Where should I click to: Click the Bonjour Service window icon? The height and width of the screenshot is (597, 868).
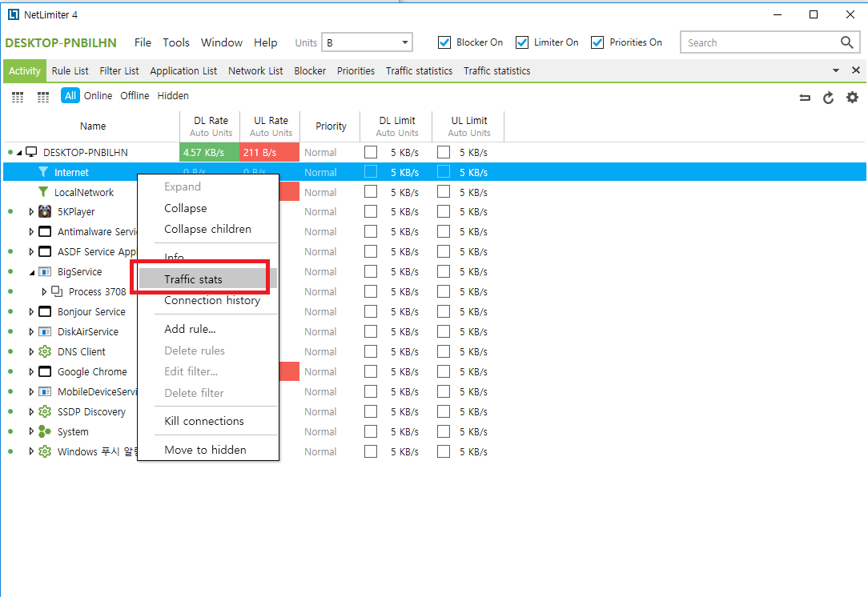point(45,311)
